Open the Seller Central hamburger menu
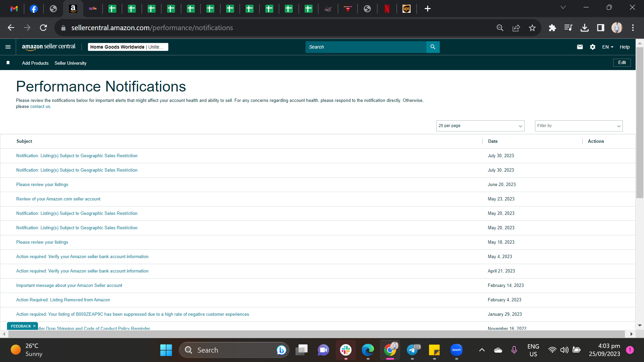 (x=8, y=47)
